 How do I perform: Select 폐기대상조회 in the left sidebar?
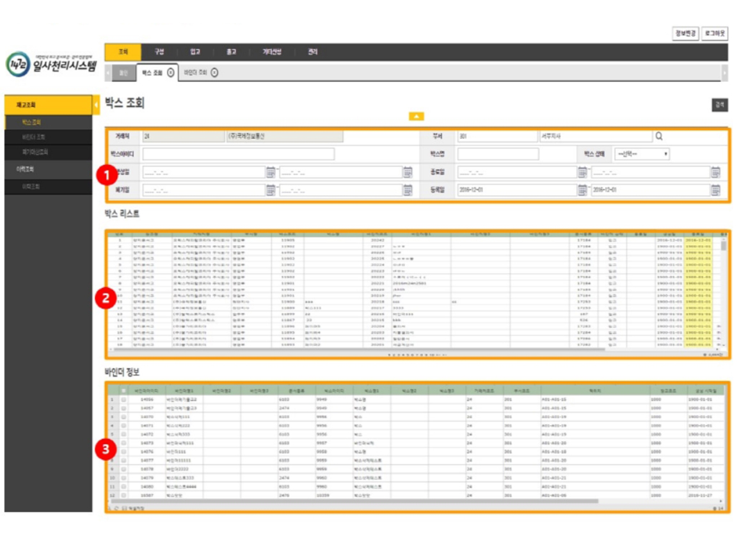click(48, 152)
